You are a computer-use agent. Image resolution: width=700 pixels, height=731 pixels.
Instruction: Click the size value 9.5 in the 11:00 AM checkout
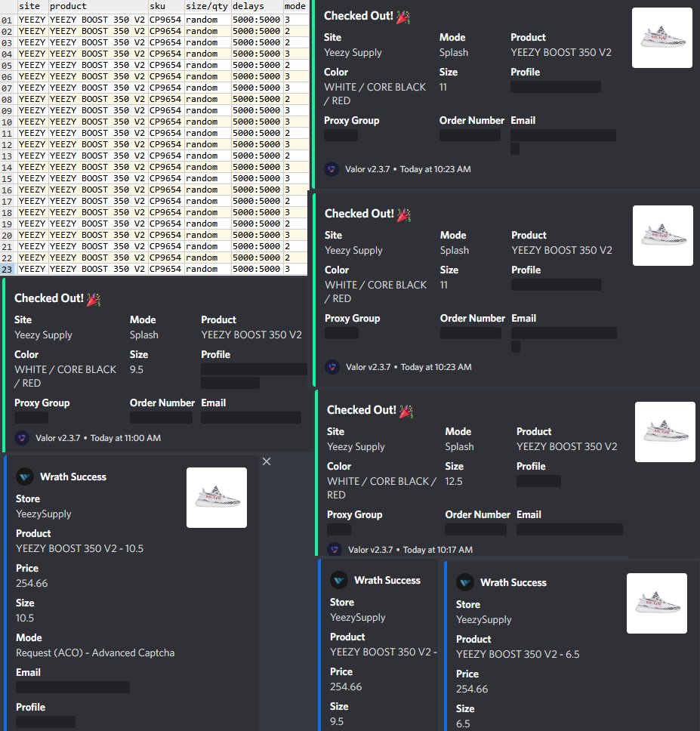pyautogui.click(x=137, y=370)
